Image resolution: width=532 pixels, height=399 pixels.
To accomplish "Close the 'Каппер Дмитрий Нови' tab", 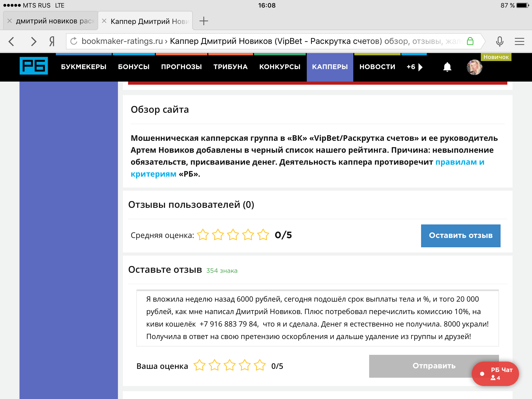I will (104, 21).
